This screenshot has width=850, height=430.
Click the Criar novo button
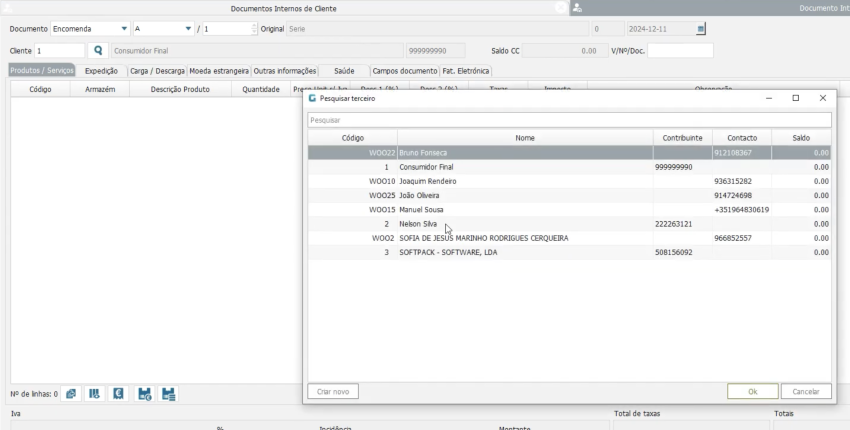pos(333,392)
